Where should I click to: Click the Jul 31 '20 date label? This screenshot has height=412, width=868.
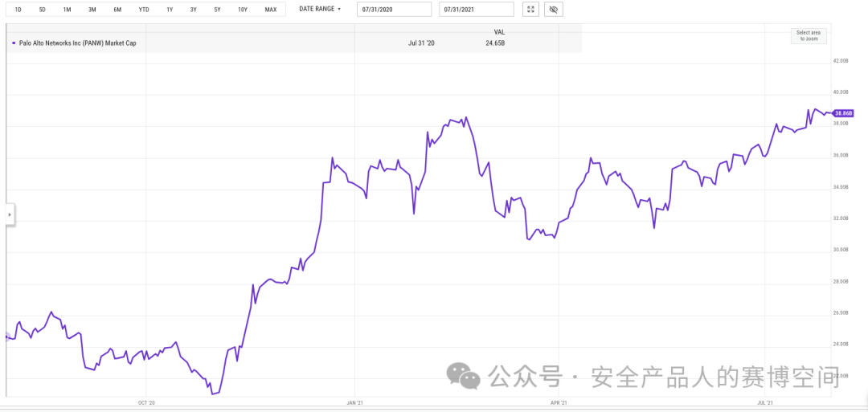pyautogui.click(x=420, y=43)
